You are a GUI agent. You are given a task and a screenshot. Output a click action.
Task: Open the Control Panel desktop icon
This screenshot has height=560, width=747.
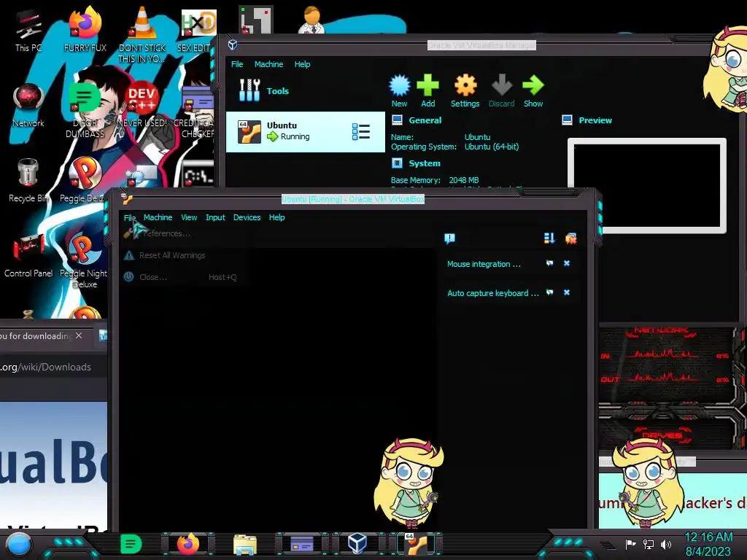click(x=28, y=254)
